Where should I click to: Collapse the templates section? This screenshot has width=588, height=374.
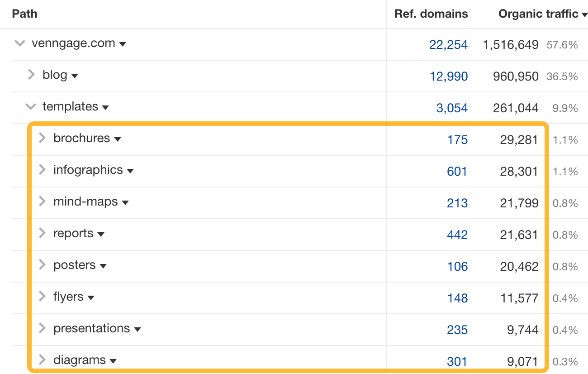pyautogui.click(x=30, y=107)
